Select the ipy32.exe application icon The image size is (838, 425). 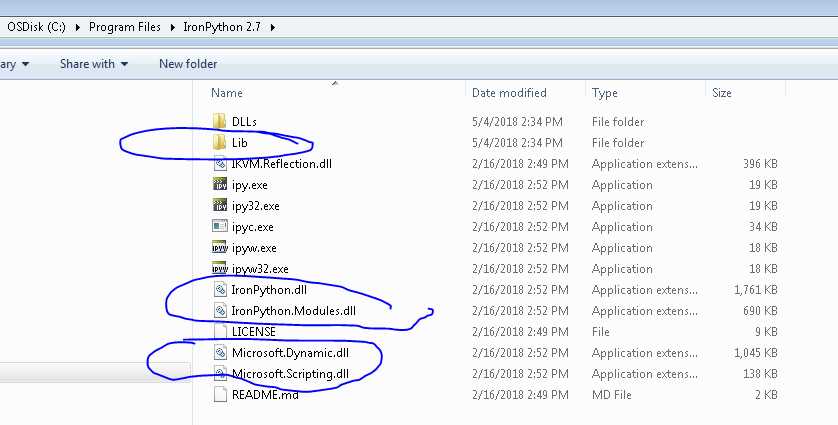(220, 205)
